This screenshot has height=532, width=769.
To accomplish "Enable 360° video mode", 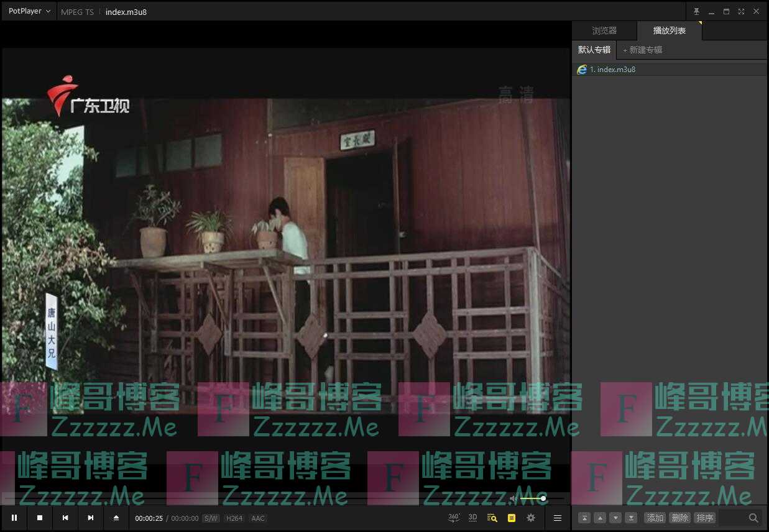I will (x=454, y=518).
